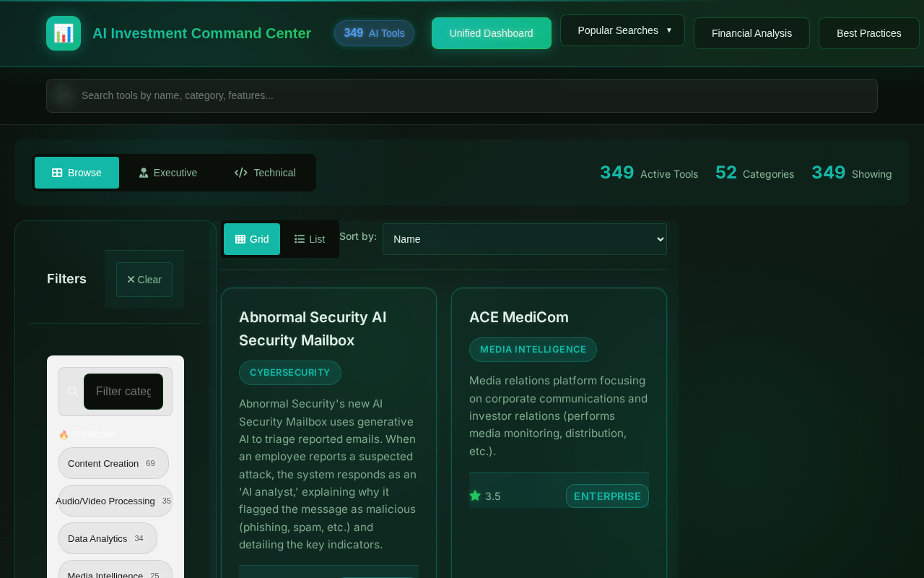The height and width of the screenshot is (578, 924).
Task: Open the Sort by Name dropdown
Action: pyautogui.click(x=524, y=239)
